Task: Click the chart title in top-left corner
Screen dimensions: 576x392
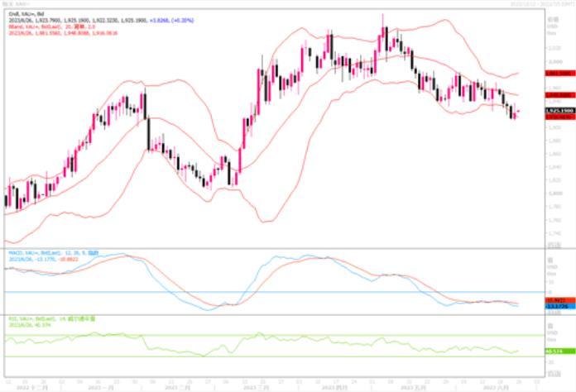Action: (x=17, y=4)
